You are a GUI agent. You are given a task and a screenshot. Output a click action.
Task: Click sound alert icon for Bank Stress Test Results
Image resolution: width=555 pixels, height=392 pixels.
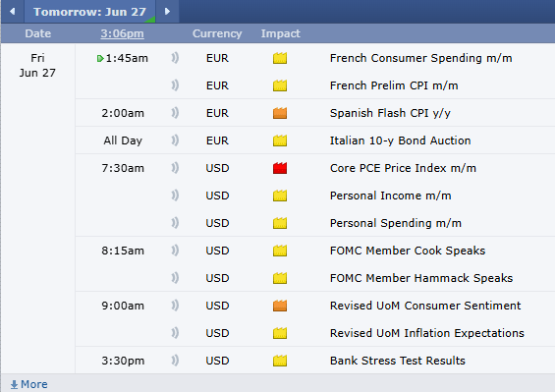[x=175, y=361]
